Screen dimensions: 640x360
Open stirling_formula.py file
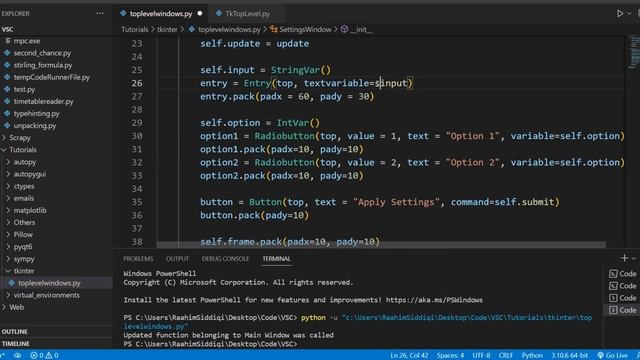pyautogui.click(x=42, y=65)
